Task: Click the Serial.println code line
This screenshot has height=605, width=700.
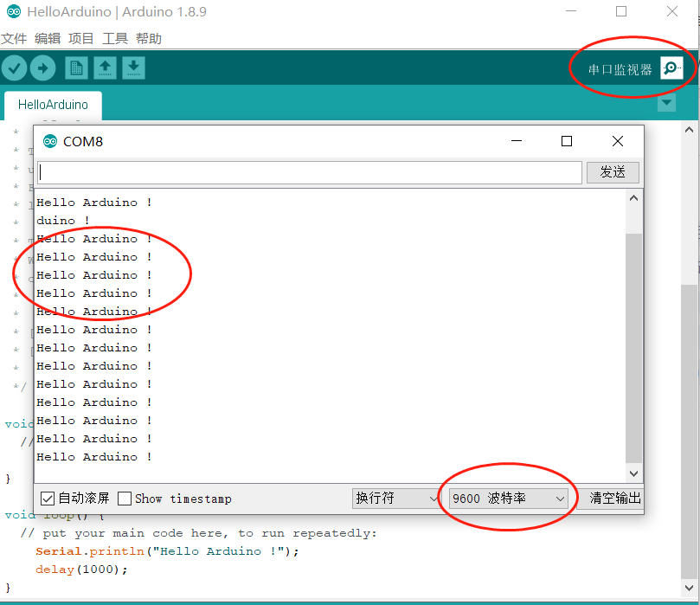Action: pos(167,551)
